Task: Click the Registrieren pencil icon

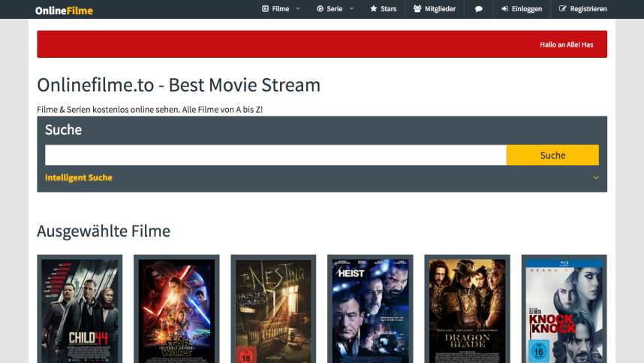Action: 563,8
